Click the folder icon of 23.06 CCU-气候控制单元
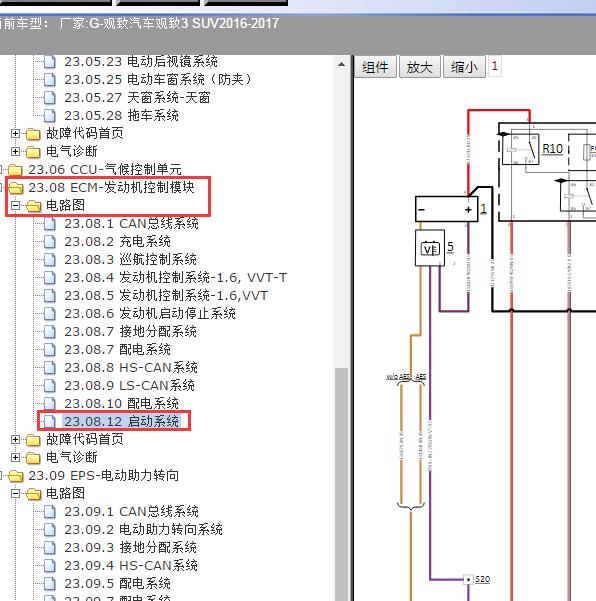596x601 pixels. click(x=15, y=169)
